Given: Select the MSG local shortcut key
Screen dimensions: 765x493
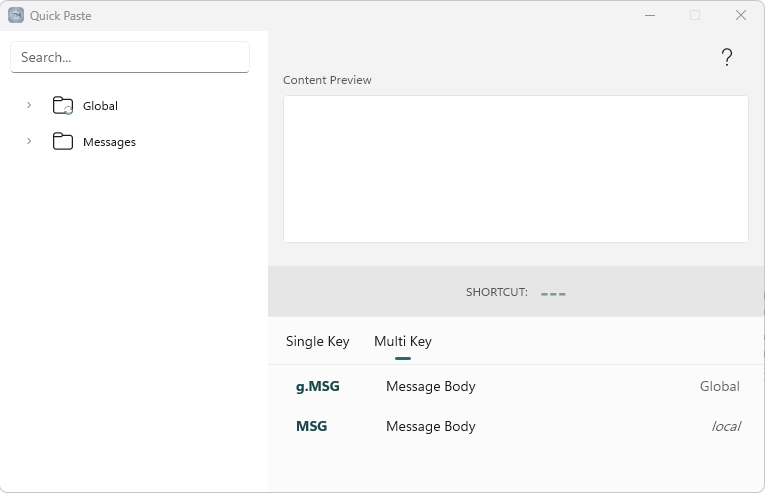Looking at the screenshot, I should [312, 426].
